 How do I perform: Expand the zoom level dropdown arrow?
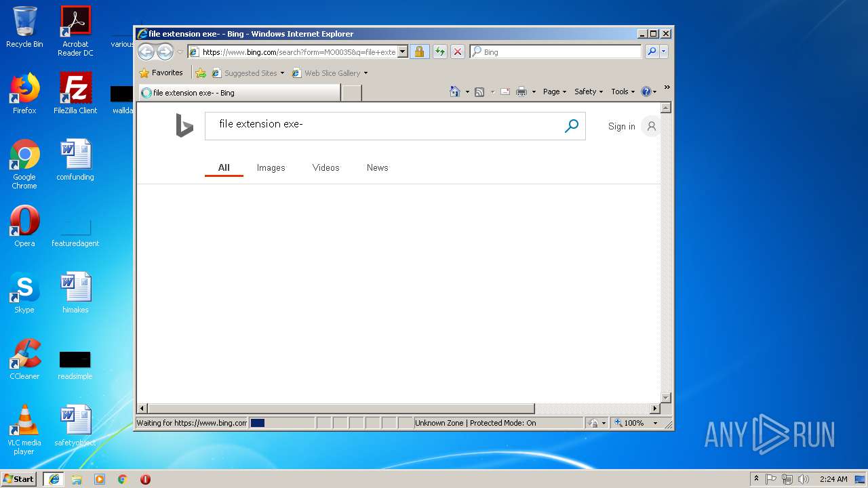[x=655, y=423]
